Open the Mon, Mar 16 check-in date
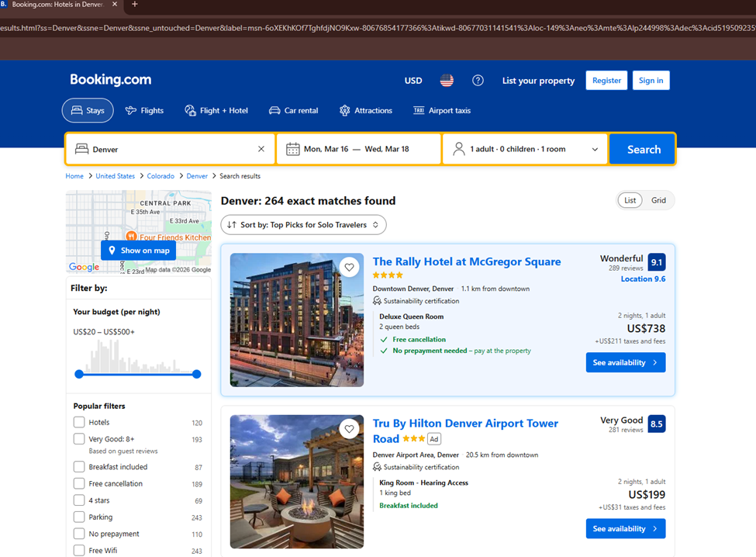The width and height of the screenshot is (756, 557). [x=326, y=149]
